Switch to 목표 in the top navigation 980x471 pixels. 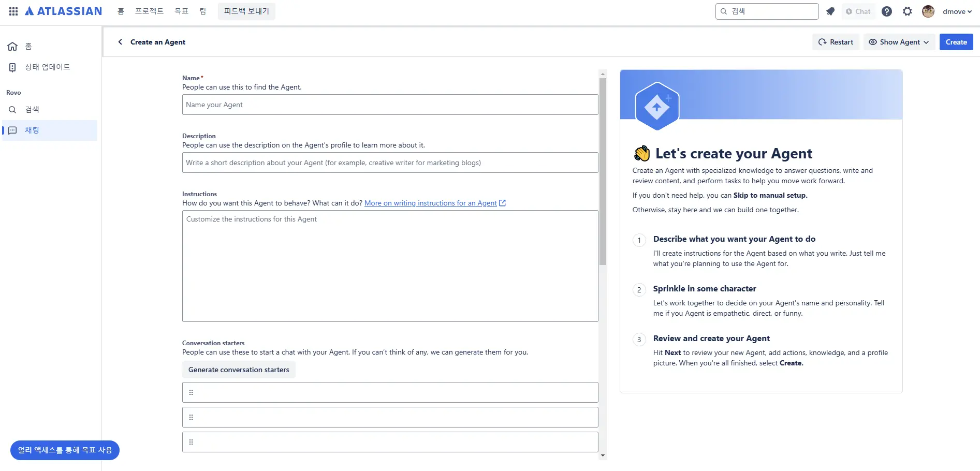(x=181, y=11)
